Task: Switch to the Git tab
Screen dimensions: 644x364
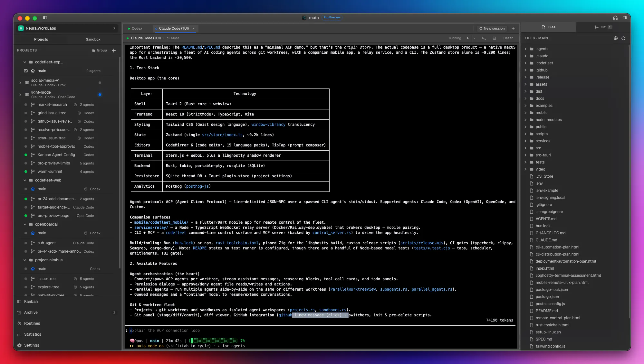Action: pos(603,27)
